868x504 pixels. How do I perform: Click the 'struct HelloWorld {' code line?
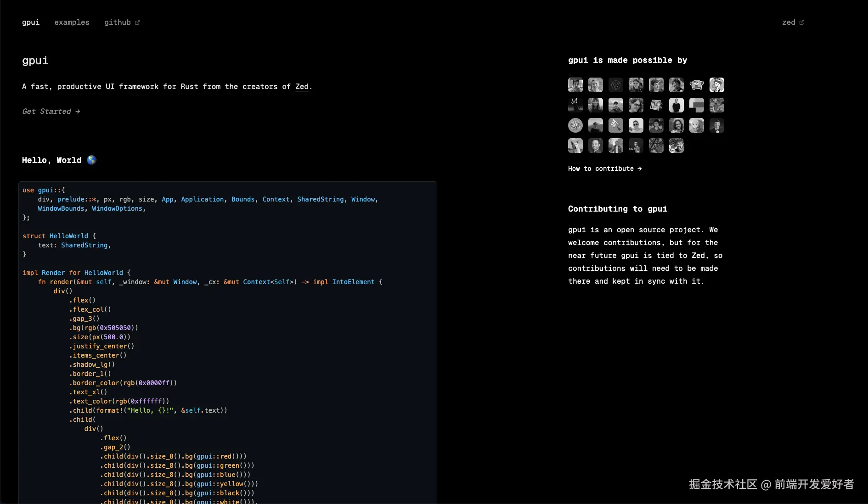pyautogui.click(x=59, y=236)
